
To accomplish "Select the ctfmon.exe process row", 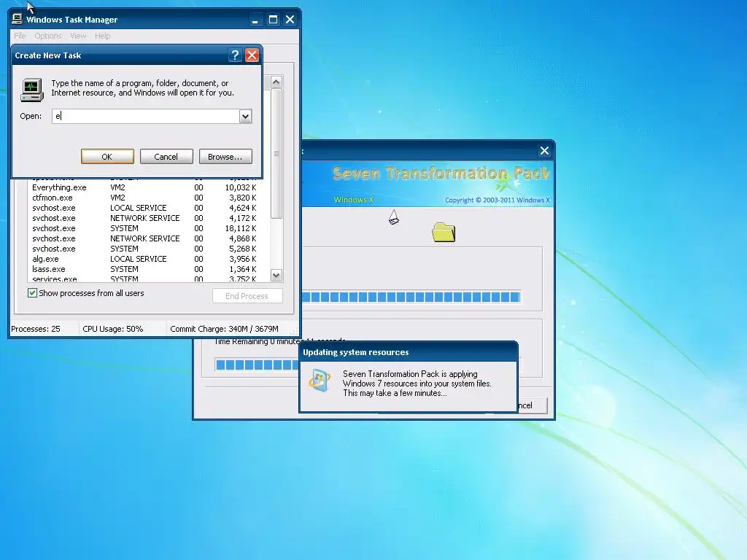I will pyautogui.click(x=147, y=198).
